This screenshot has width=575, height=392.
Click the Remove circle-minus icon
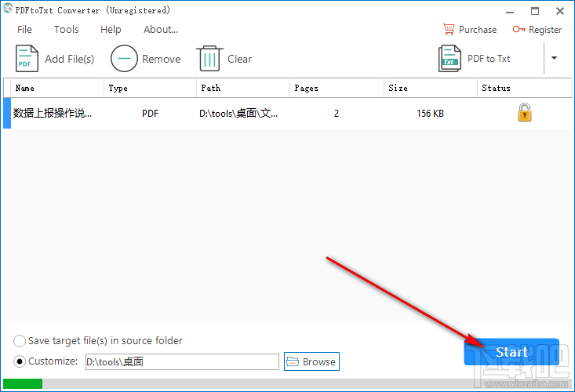coord(124,58)
